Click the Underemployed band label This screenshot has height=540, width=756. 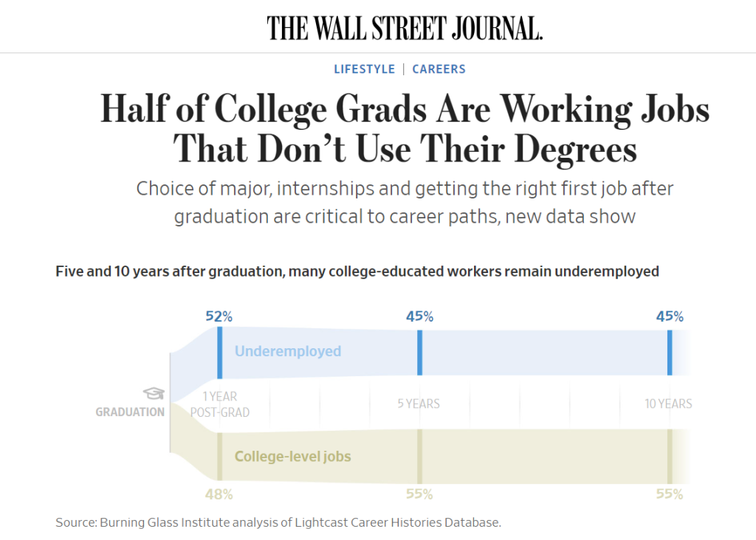pyautogui.click(x=288, y=351)
